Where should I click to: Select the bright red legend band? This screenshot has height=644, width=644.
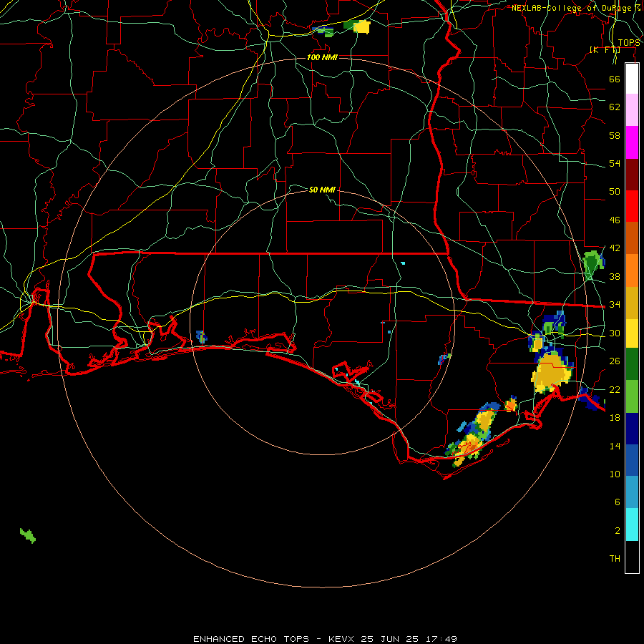[x=632, y=206]
